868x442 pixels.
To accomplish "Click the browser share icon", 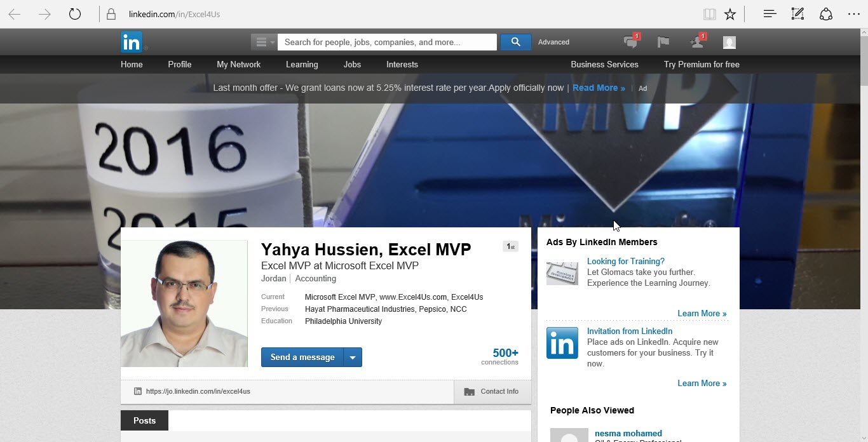I will pyautogui.click(x=825, y=14).
